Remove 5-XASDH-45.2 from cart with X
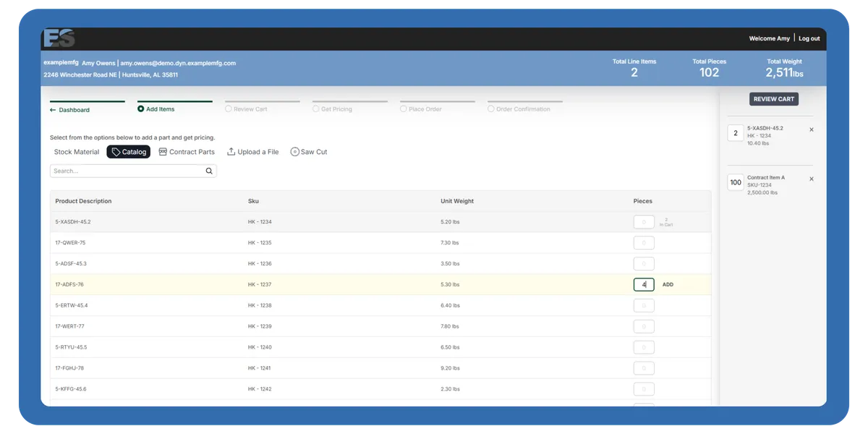The height and width of the screenshot is (434, 868). 811,129
